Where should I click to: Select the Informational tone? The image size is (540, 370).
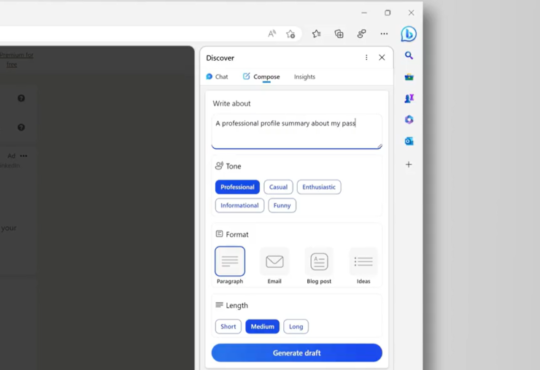pyautogui.click(x=239, y=205)
